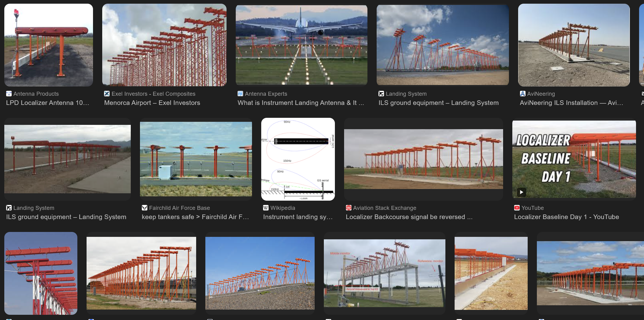Click the second-row Landing System favicon
Screen dimensions: 644x320
(x=9, y=208)
